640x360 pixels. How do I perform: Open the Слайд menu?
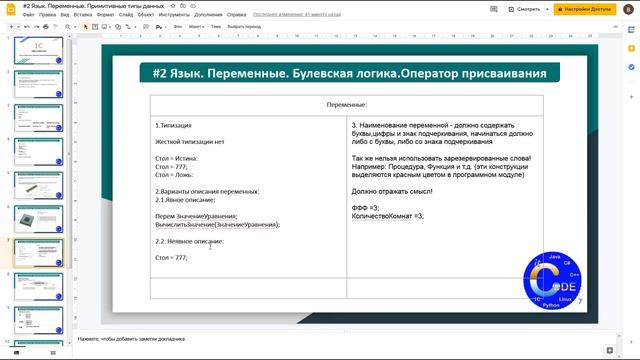tap(126, 15)
